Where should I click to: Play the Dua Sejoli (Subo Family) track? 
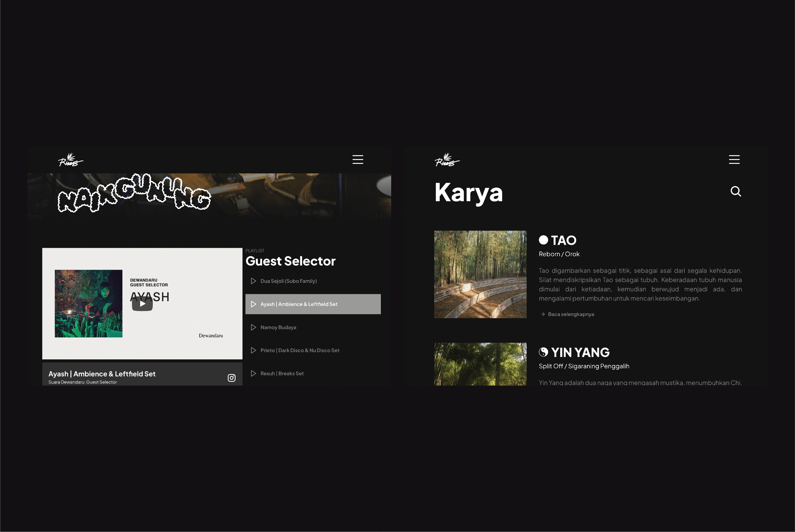pyautogui.click(x=288, y=281)
